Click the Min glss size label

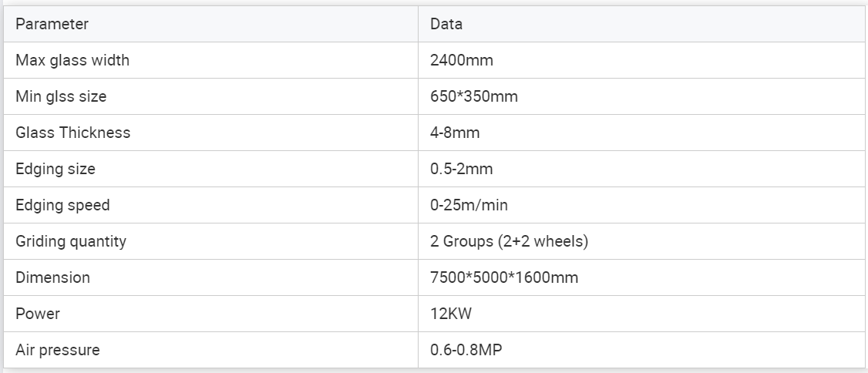[61, 97]
